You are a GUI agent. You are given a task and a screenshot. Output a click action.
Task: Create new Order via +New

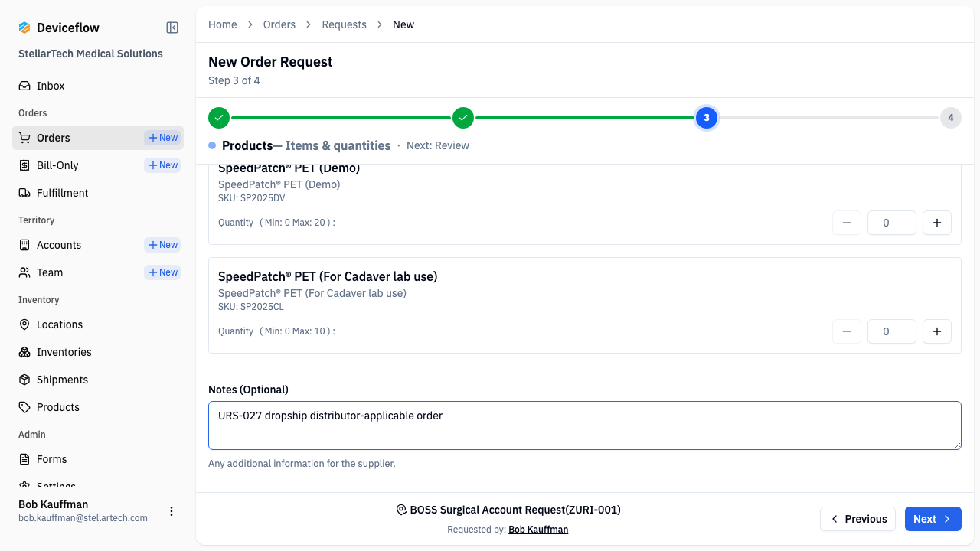coord(163,138)
